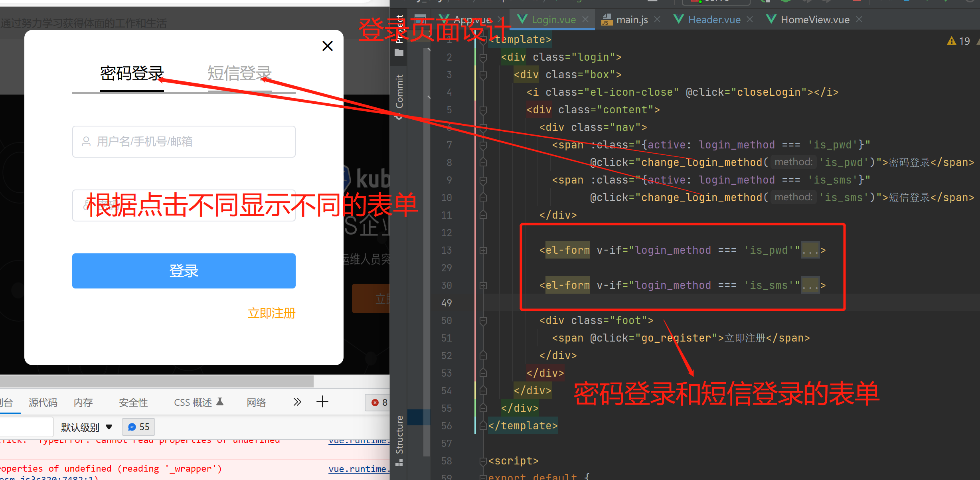
Task: Close the Header.vue editor tab
Action: click(x=750, y=19)
